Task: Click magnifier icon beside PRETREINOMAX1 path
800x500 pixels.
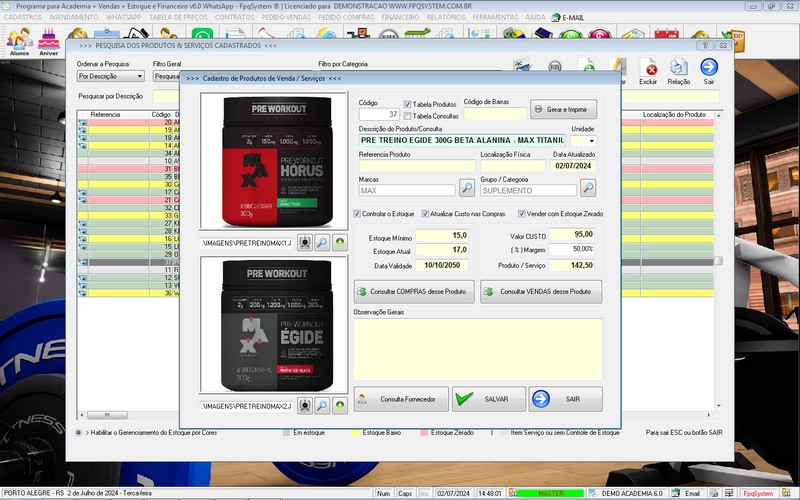Action: pyautogui.click(x=322, y=243)
